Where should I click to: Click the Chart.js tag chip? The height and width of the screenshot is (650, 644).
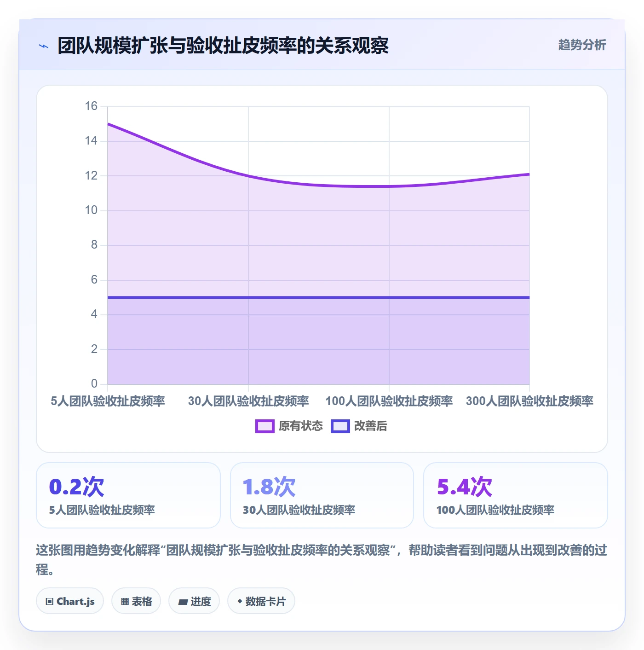(x=70, y=601)
